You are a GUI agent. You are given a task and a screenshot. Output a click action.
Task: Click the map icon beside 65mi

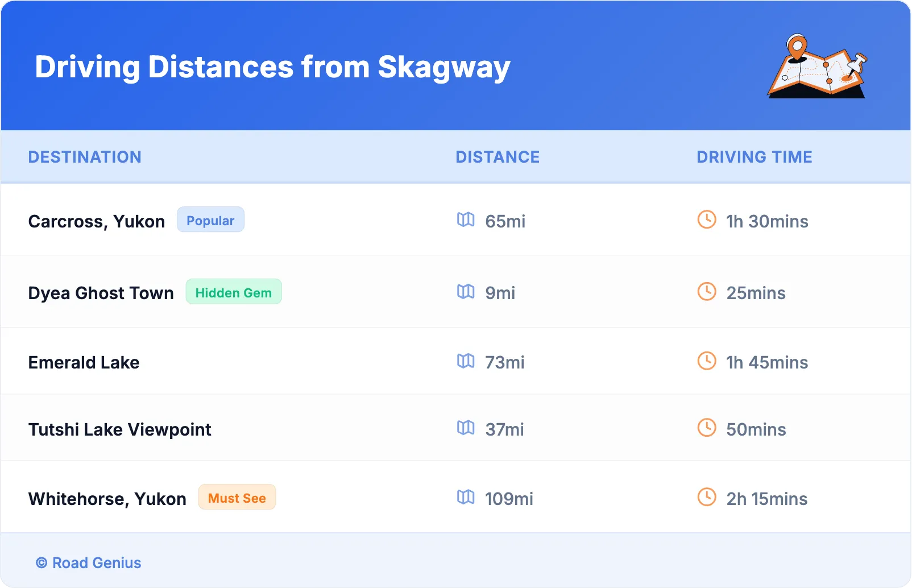[466, 220]
